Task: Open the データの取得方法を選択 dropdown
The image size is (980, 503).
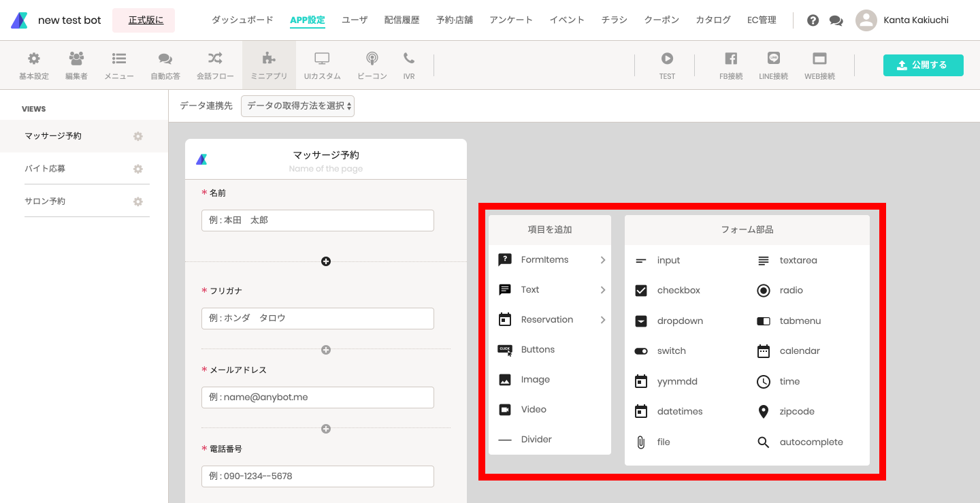Action: [x=297, y=106]
